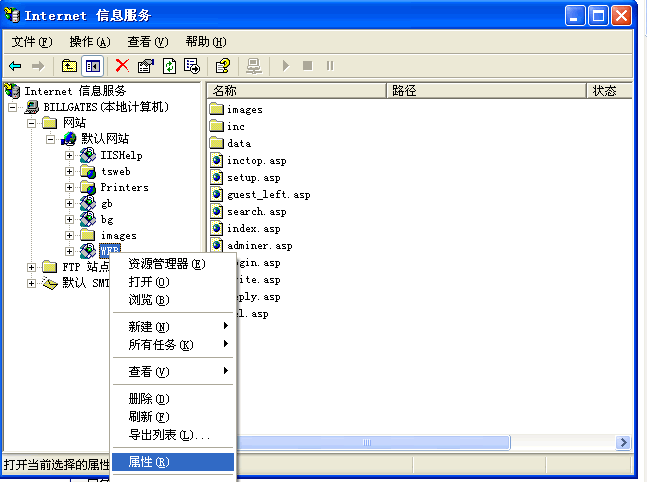Sort by the 名称 column header

pyautogui.click(x=296, y=91)
